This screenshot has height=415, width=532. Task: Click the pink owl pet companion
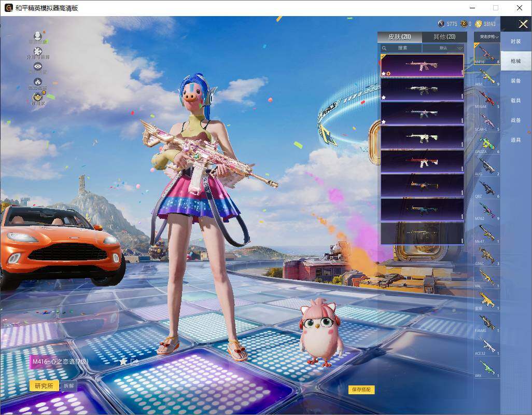pyautogui.click(x=320, y=333)
